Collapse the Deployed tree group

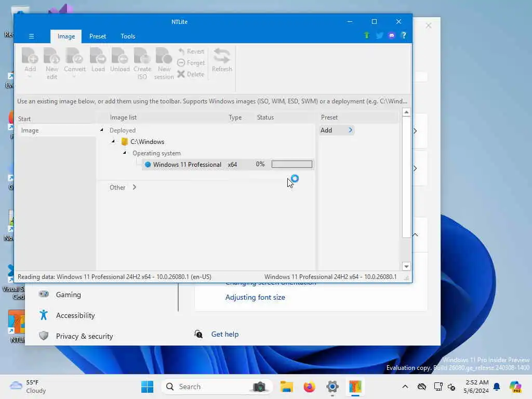[x=101, y=130]
